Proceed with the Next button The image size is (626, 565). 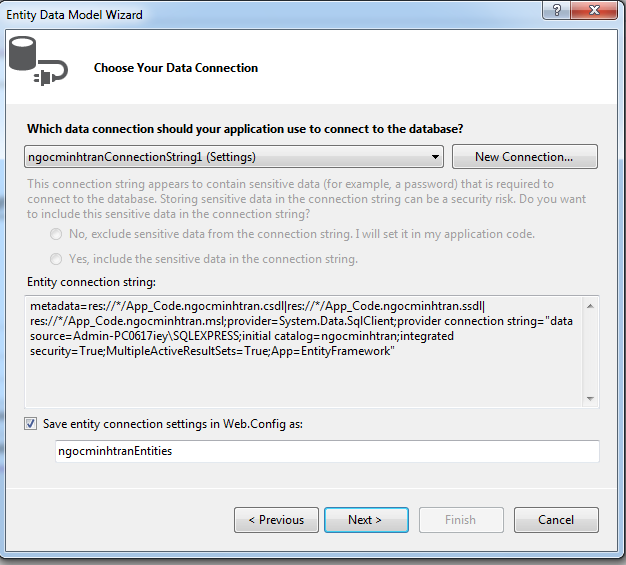366,520
